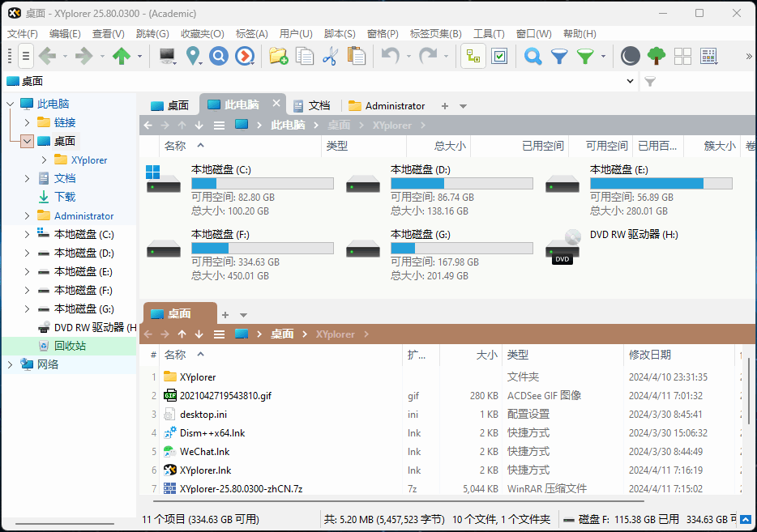
Task: Switch to upper pane 桌面 tab
Action: pos(169,105)
